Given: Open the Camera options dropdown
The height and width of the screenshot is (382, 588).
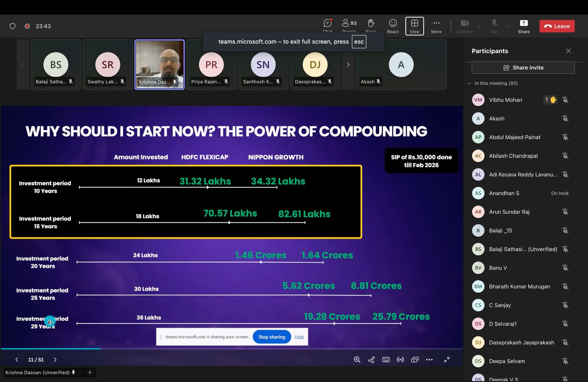Looking at the screenshot, I should (479, 26).
